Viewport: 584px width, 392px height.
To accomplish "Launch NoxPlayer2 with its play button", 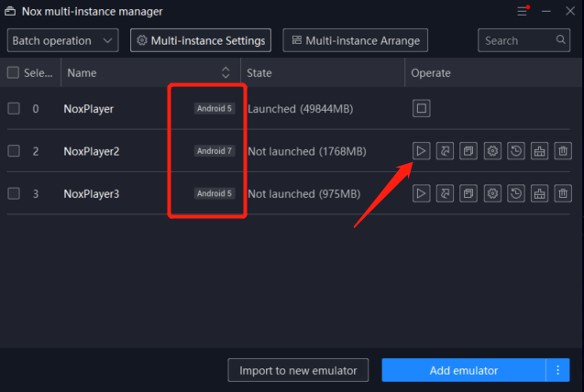I will coord(421,151).
